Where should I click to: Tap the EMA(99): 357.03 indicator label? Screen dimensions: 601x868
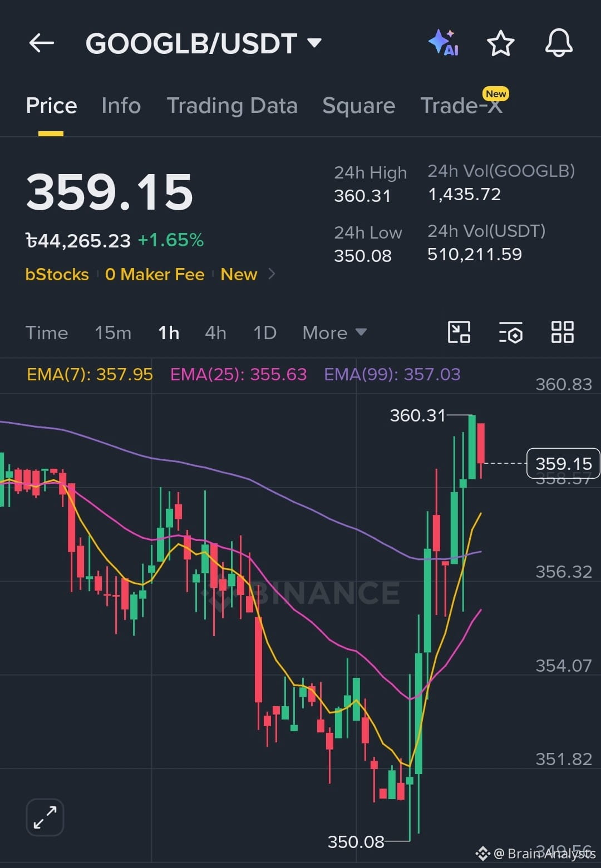(392, 374)
